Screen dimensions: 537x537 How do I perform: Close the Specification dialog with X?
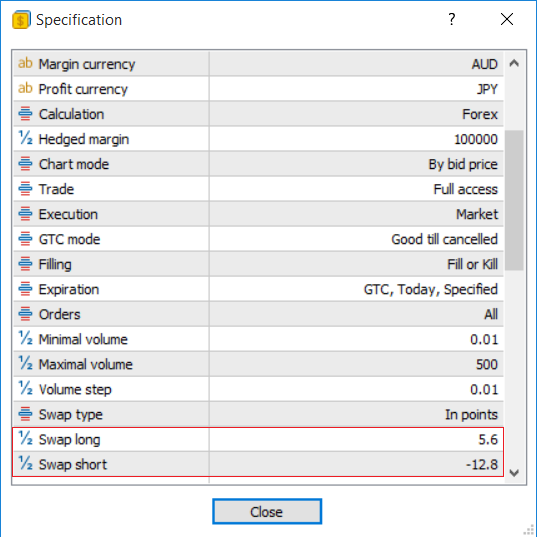[507, 19]
